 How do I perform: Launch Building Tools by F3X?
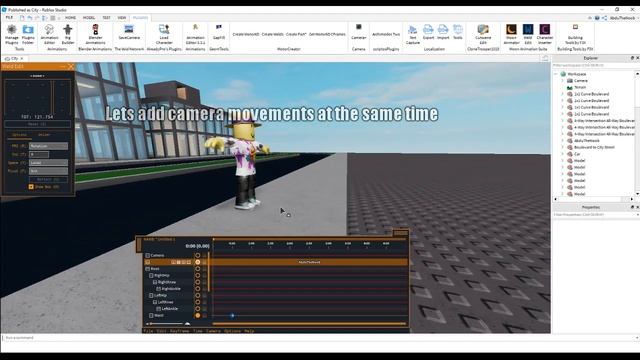click(x=575, y=34)
